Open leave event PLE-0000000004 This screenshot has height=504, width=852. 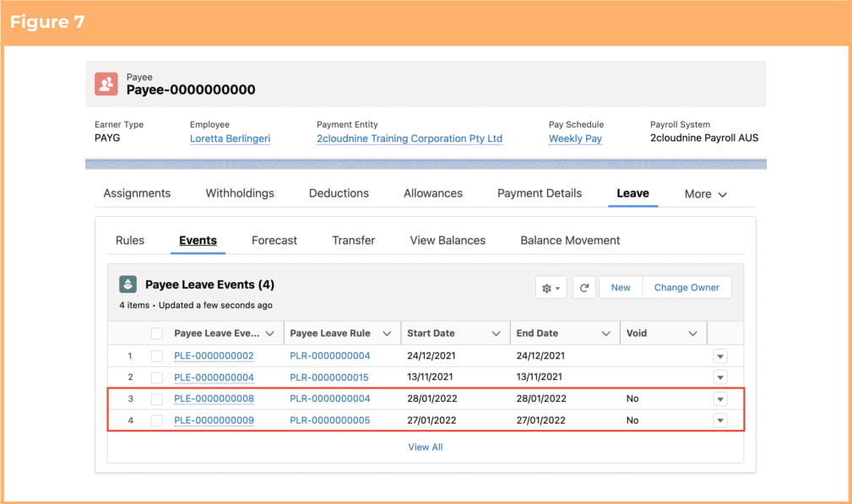point(214,377)
